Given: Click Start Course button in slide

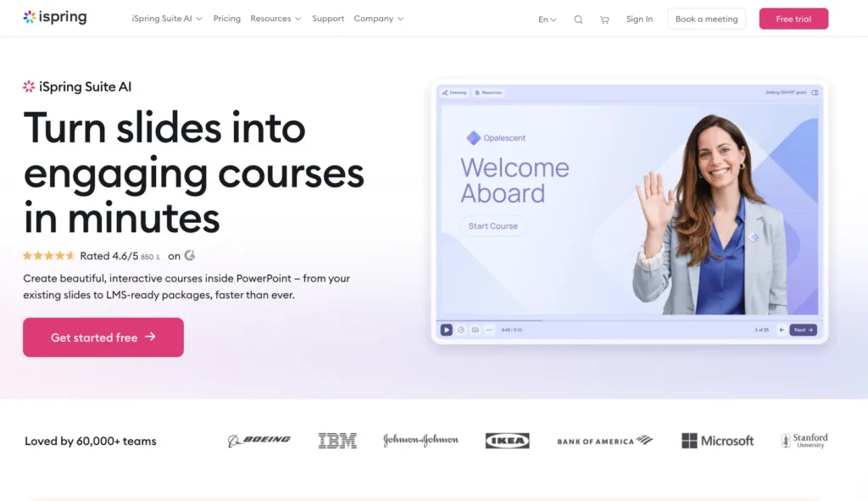Looking at the screenshot, I should point(492,225).
